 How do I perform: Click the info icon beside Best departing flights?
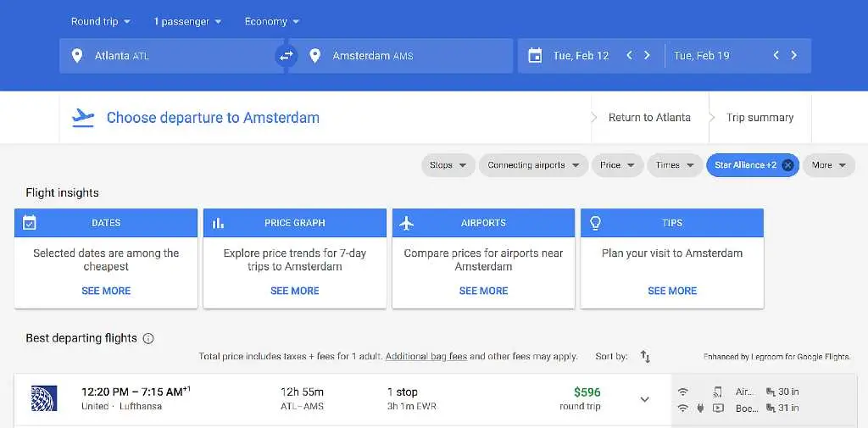click(148, 338)
